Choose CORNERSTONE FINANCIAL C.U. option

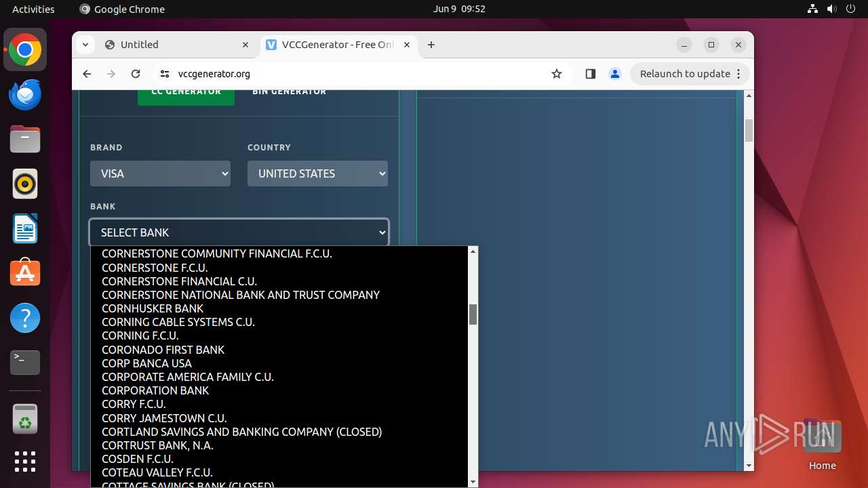click(x=279, y=281)
